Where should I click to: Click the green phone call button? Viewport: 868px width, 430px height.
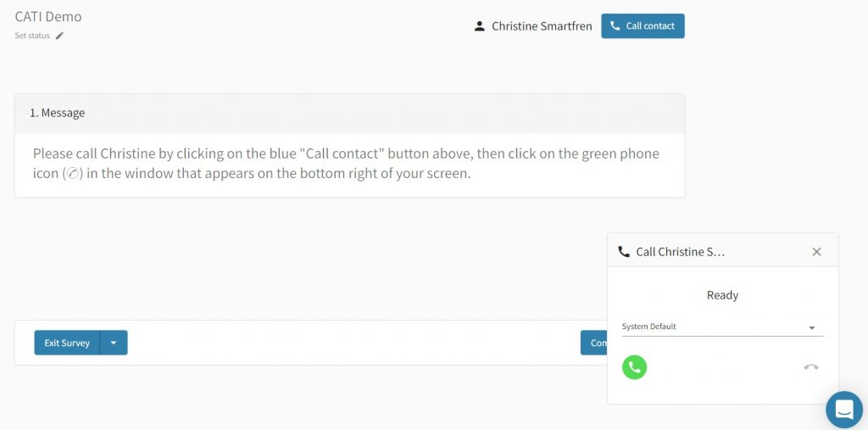pyautogui.click(x=634, y=367)
